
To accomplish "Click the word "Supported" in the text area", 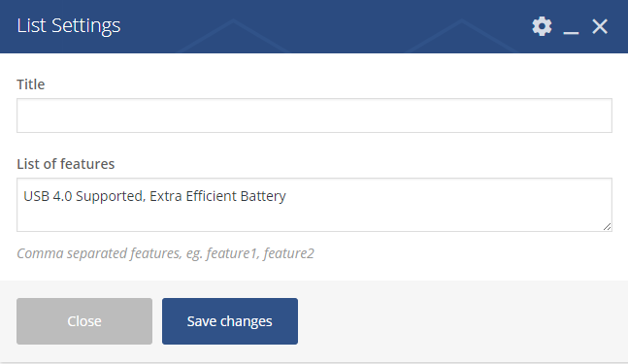I will [110, 197].
